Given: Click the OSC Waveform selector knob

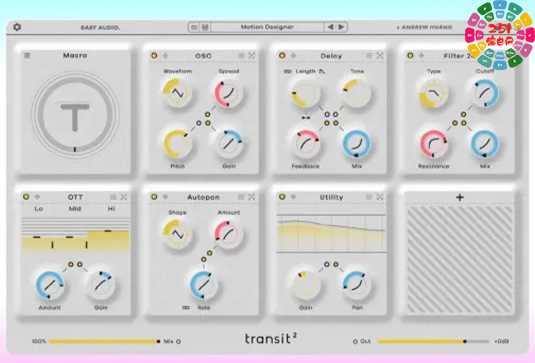Looking at the screenshot, I should 177,92.
